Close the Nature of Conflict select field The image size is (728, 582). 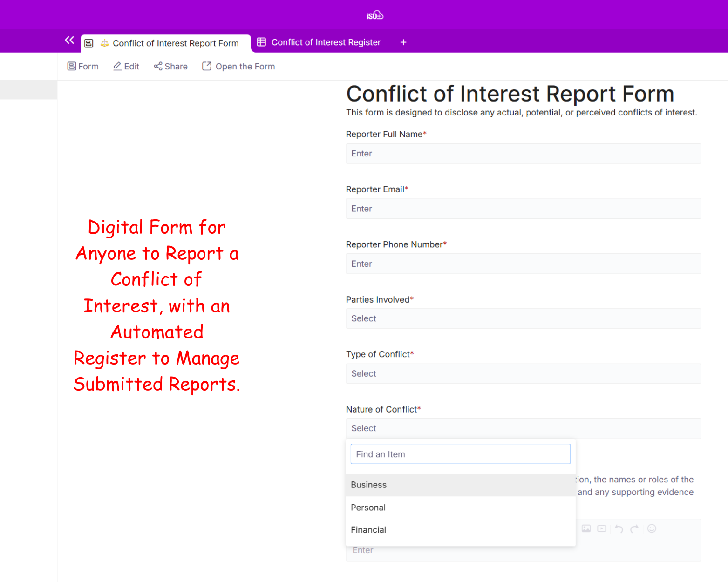pyautogui.click(x=523, y=428)
